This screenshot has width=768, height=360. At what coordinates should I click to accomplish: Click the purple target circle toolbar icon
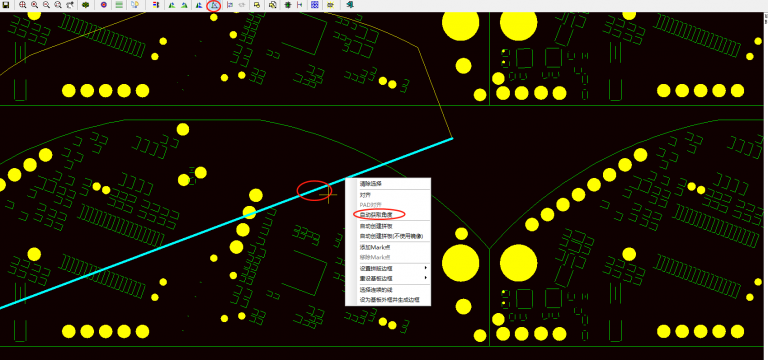[104, 5]
